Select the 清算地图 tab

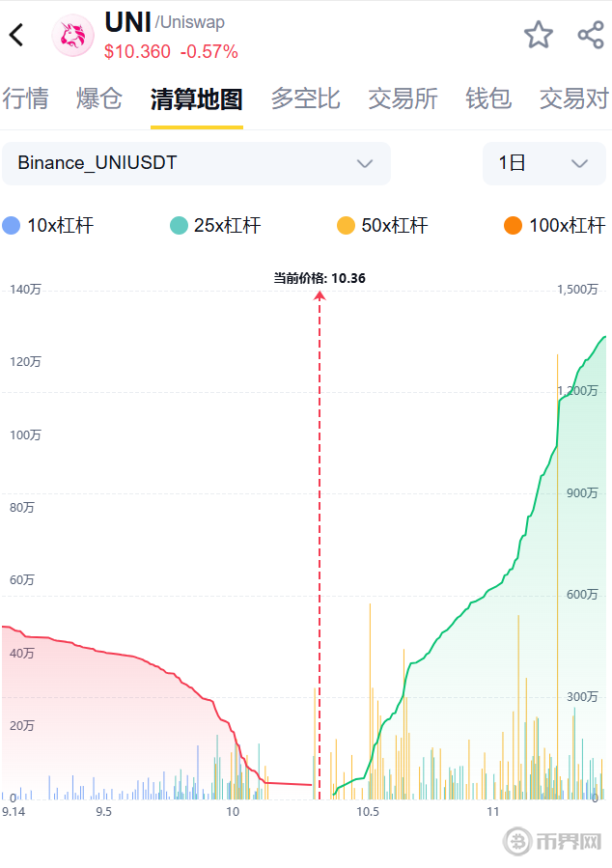click(x=196, y=98)
